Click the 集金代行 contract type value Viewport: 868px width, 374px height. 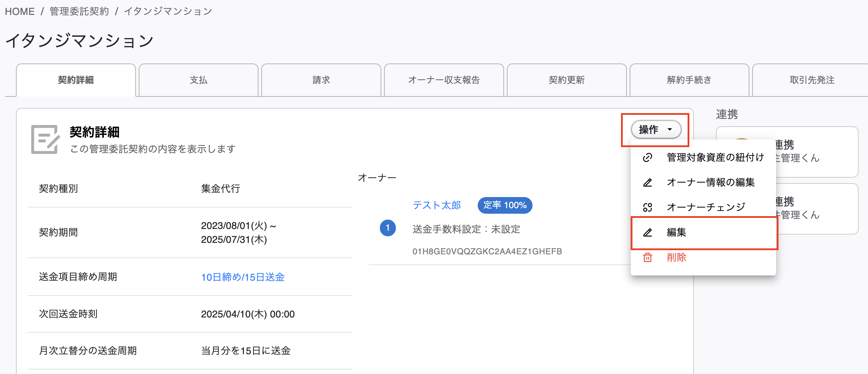(221, 188)
